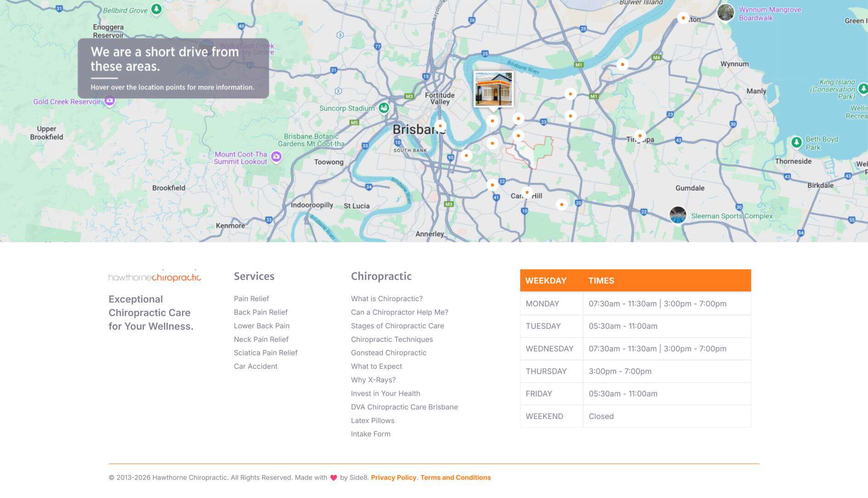This screenshot has width=868, height=498.
Task: Click the Mount Coot-Tha Summit Lookout icon
Action: 276,157
